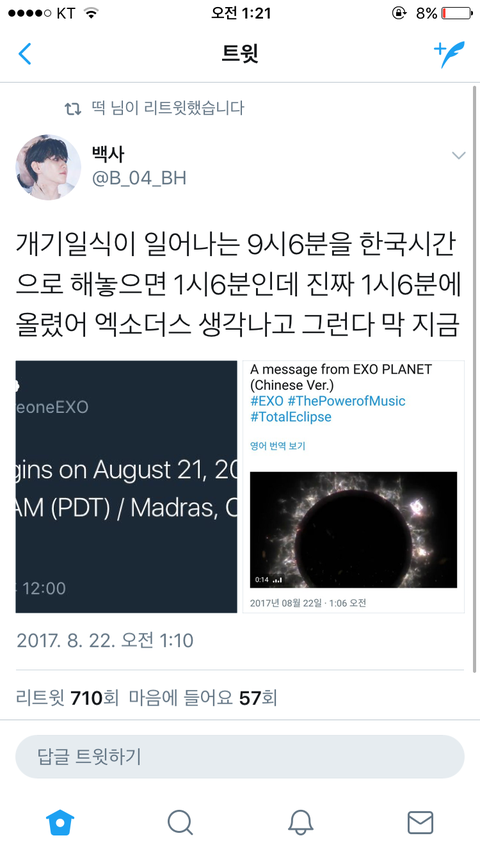Open the eclipse video thumbnail

point(354,530)
